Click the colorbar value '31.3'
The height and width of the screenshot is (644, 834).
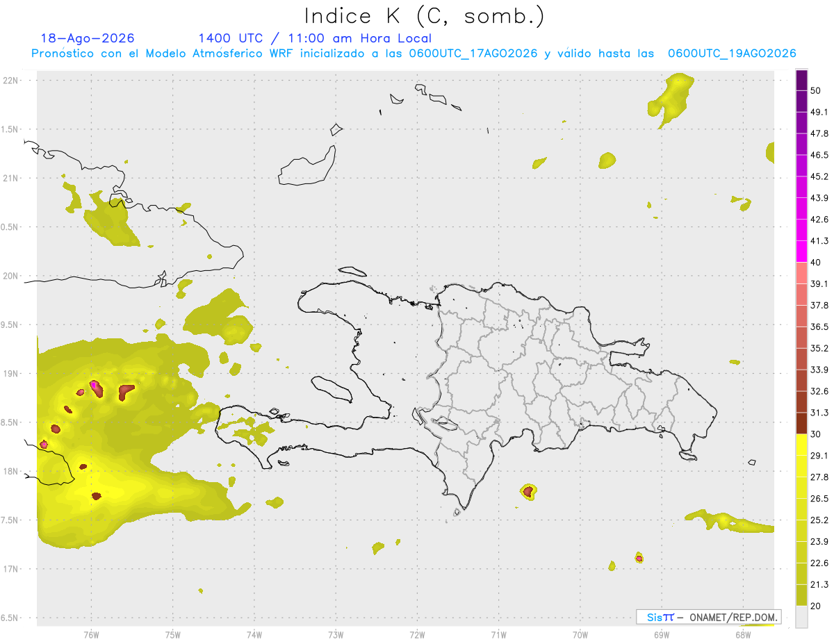click(x=819, y=413)
